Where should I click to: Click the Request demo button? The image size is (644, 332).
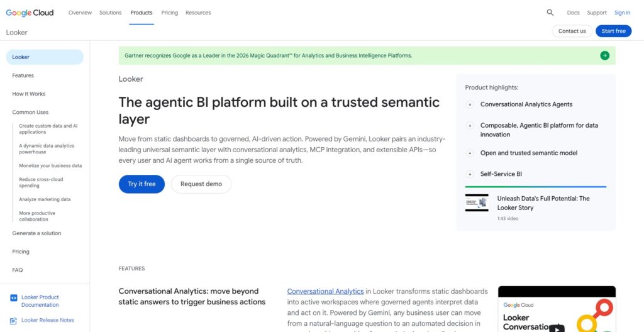[201, 184]
